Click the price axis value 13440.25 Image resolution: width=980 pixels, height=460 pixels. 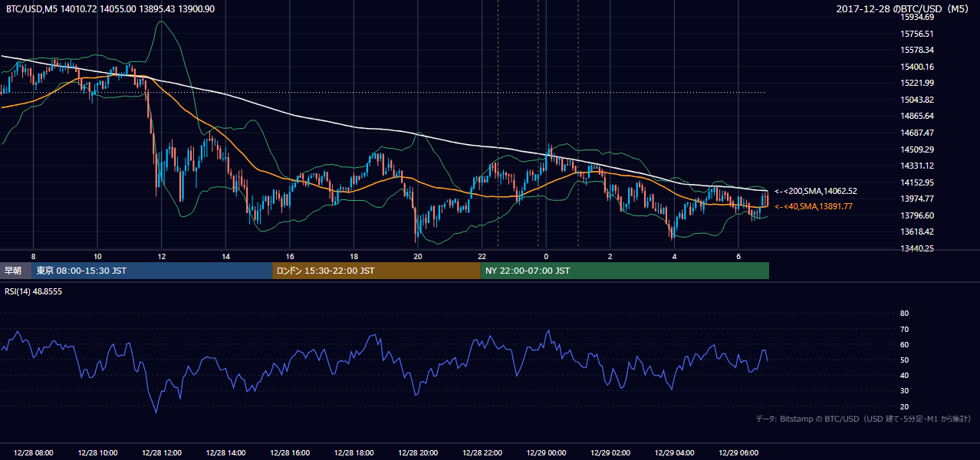tap(917, 248)
